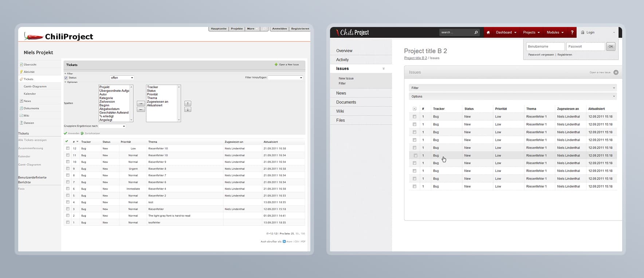Click the Benutzername input field
Viewport: 644px width, 278px height.
point(545,47)
